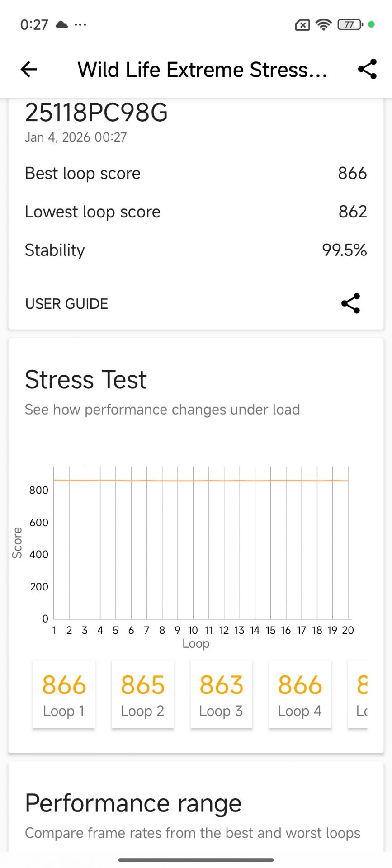
Task: Tap the bottom home gesture bar
Action: coord(196,859)
